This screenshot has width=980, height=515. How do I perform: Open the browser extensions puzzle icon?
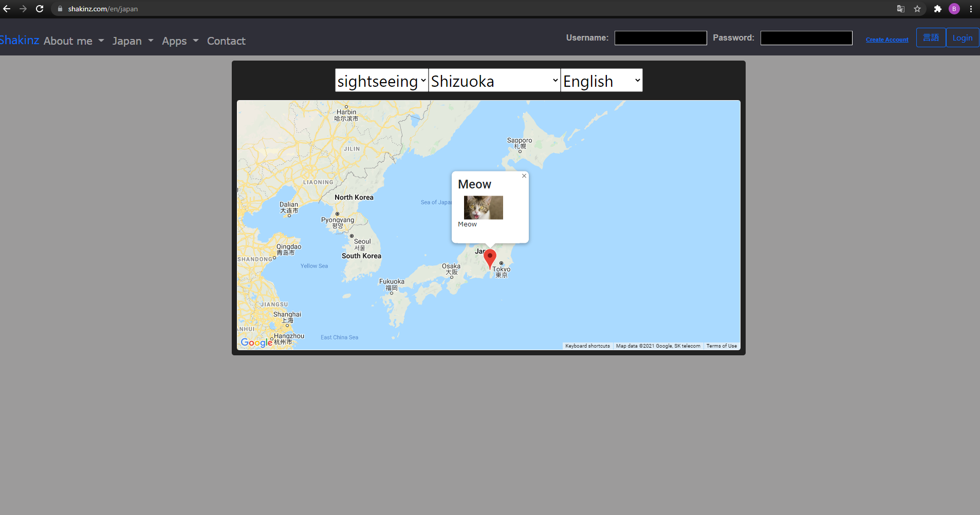click(937, 9)
